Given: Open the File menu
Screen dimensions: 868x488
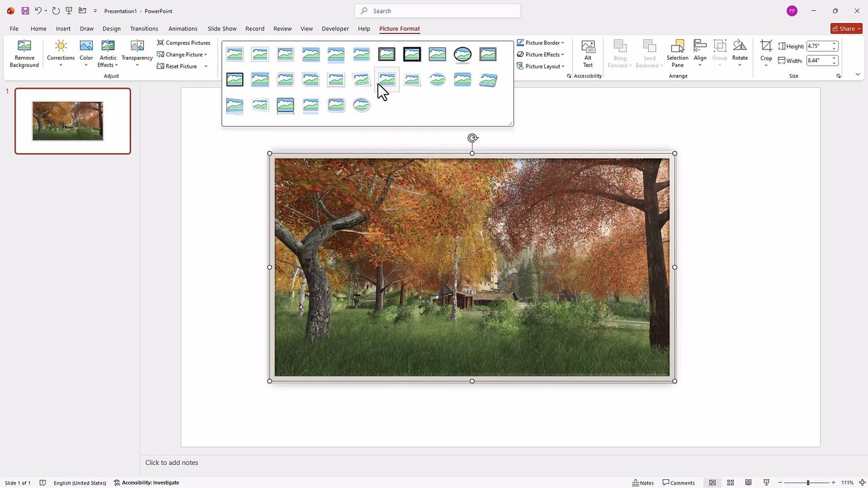Looking at the screenshot, I should 14,28.
